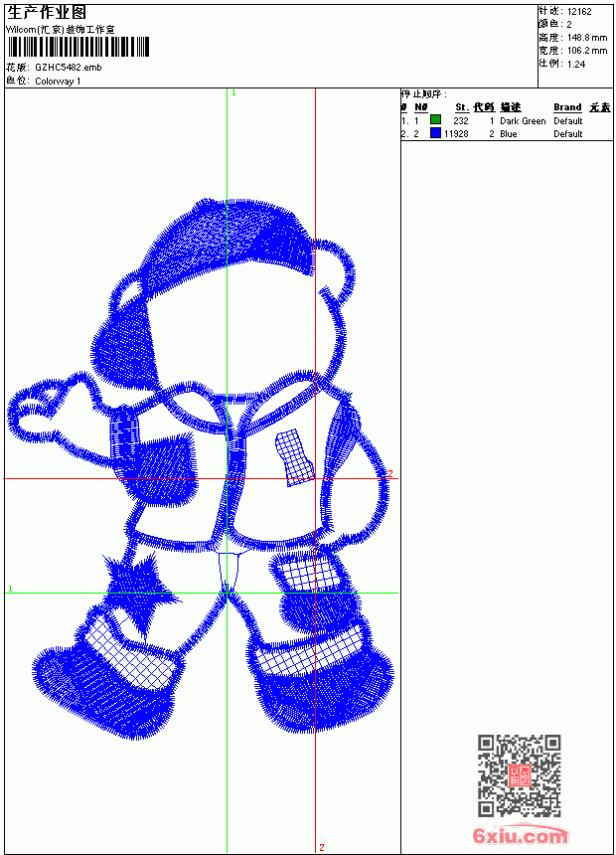
Task: Click the red guide label 2 at bottom
Action: pos(322,847)
